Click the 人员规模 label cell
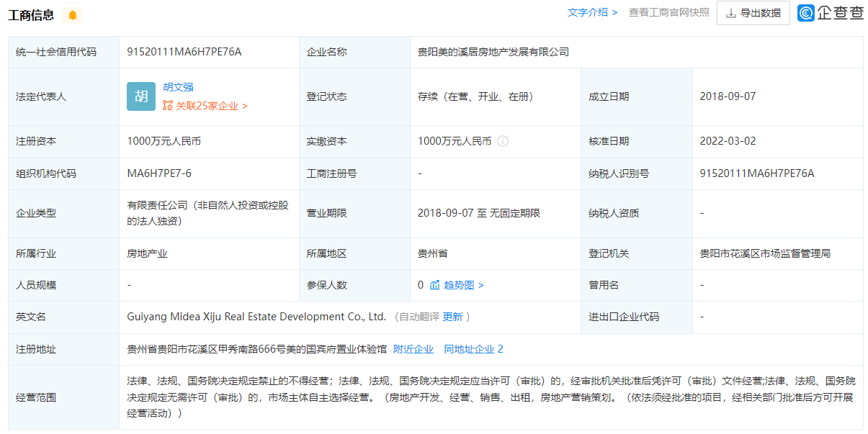This screenshot has height=434, width=868. click(64, 285)
